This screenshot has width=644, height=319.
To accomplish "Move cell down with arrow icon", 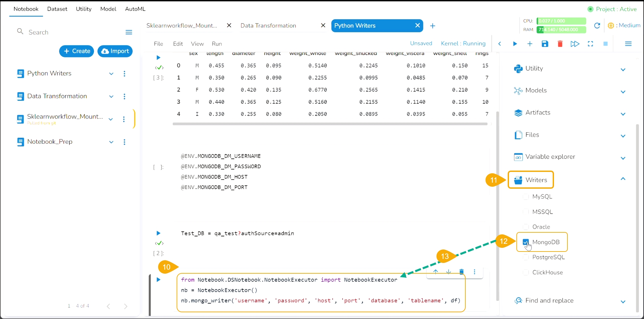I will pyautogui.click(x=449, y=272).
